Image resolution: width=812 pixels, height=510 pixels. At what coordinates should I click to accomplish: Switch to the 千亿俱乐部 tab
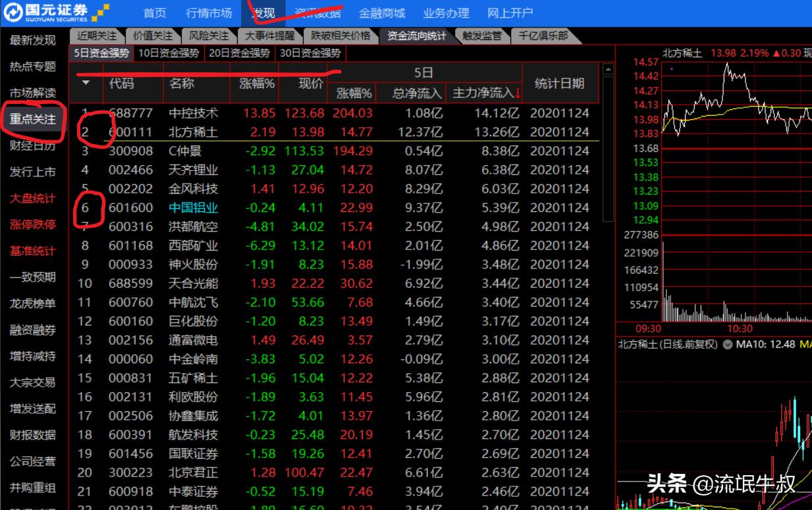(x=543, y=36)
